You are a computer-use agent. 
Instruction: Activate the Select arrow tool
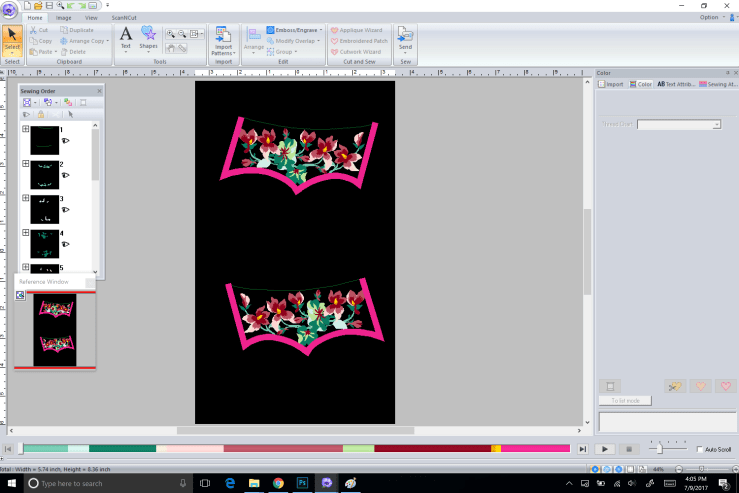point(12,38)
